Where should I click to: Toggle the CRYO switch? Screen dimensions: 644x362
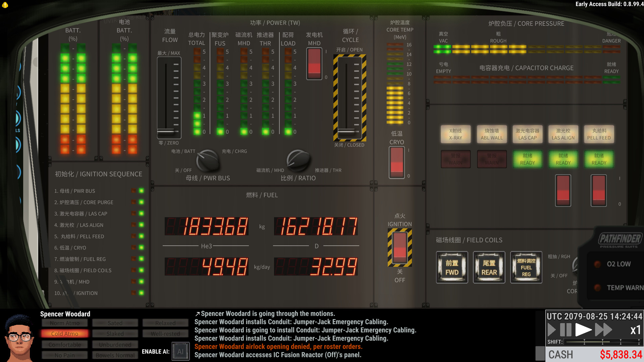click(397, 163)
